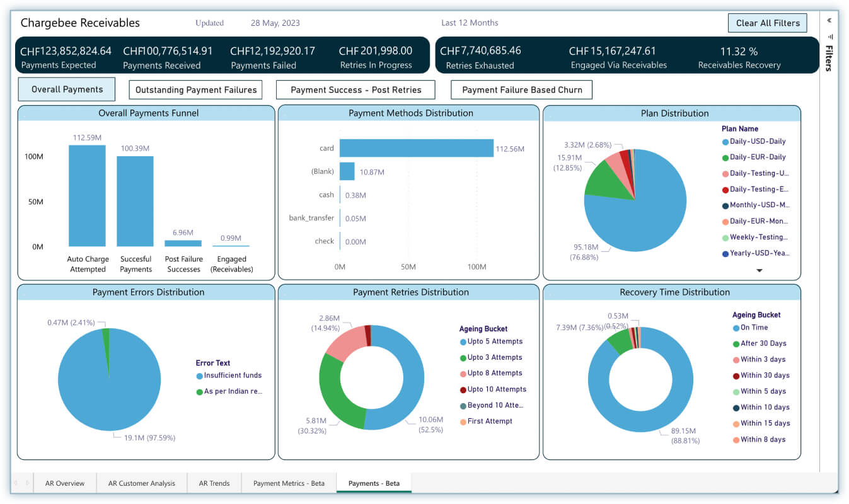Select the Retries In Progress amount
Screen dimensions: 849x504
tap(376, 51)
